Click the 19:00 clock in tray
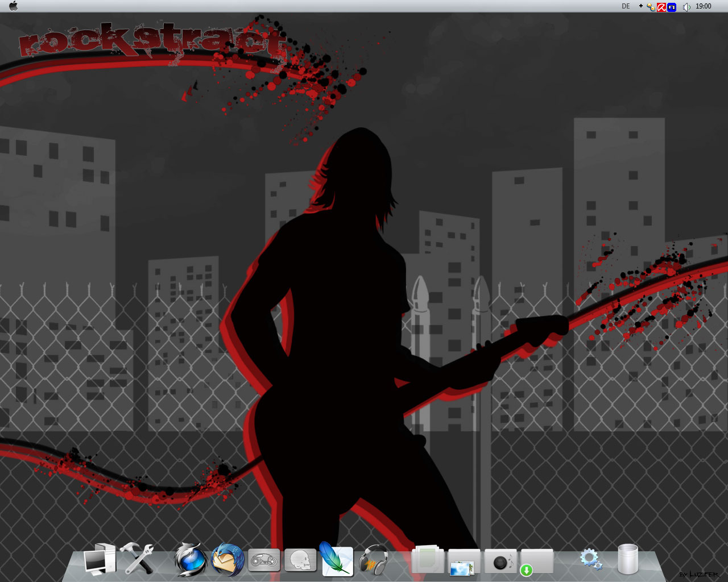This screenshot has height=582, width=728. [x=704, y=6]
